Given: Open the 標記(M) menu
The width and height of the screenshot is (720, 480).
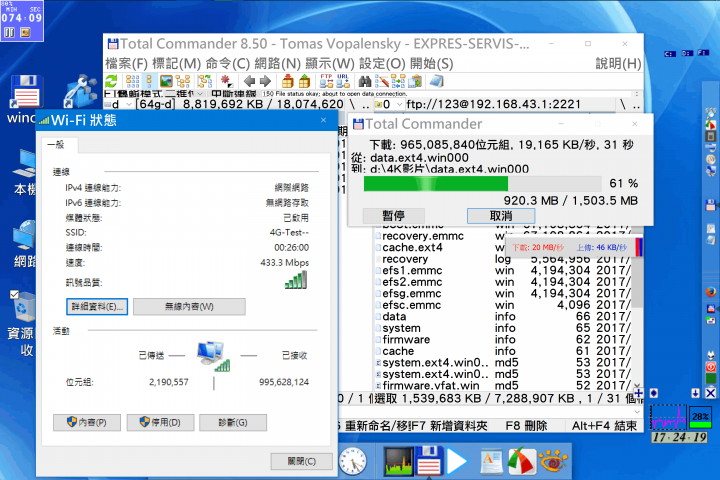Looking at the screenshot, I should click(x=177, y=63).
